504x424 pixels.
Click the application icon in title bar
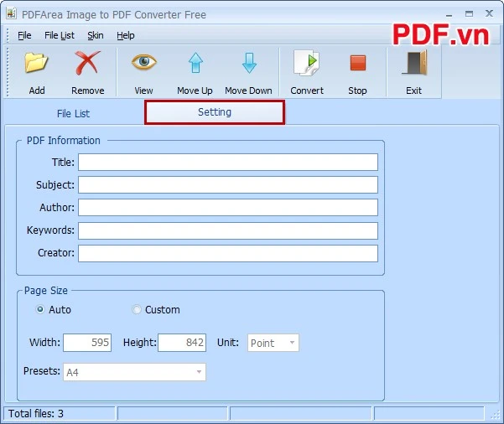click(x=11, y=13)
